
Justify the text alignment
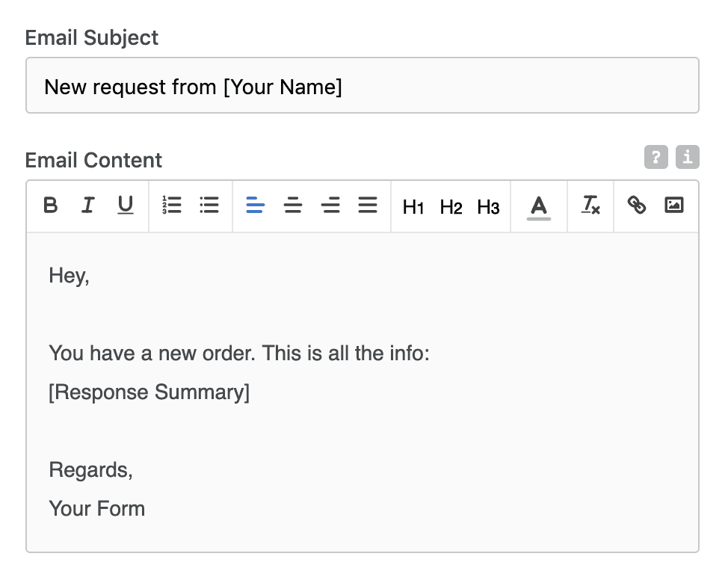point(368,205)
